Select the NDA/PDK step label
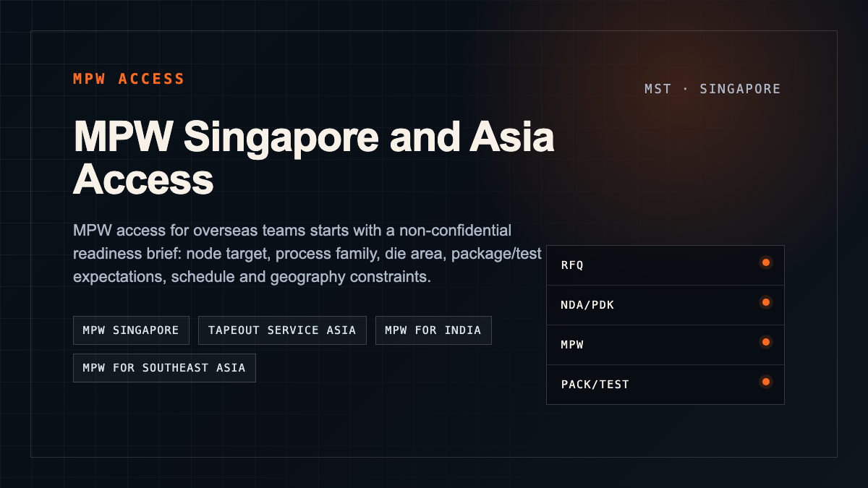This screenshot has height=488, width=868. coord(587,305)
